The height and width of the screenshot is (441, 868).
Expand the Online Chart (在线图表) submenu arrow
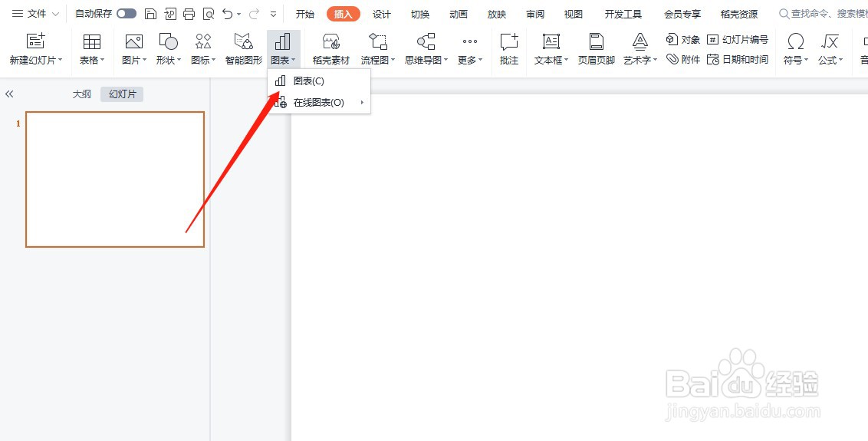coord(362,103)
